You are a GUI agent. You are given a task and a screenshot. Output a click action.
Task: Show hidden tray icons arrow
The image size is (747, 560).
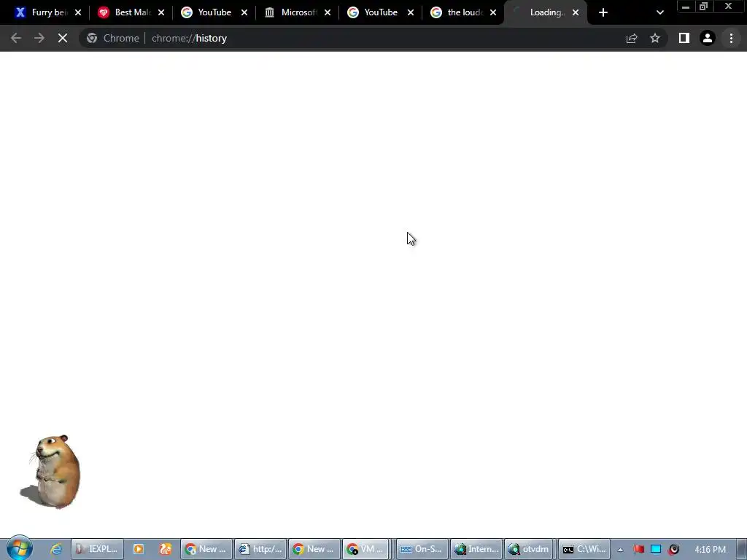coord(620,550)
